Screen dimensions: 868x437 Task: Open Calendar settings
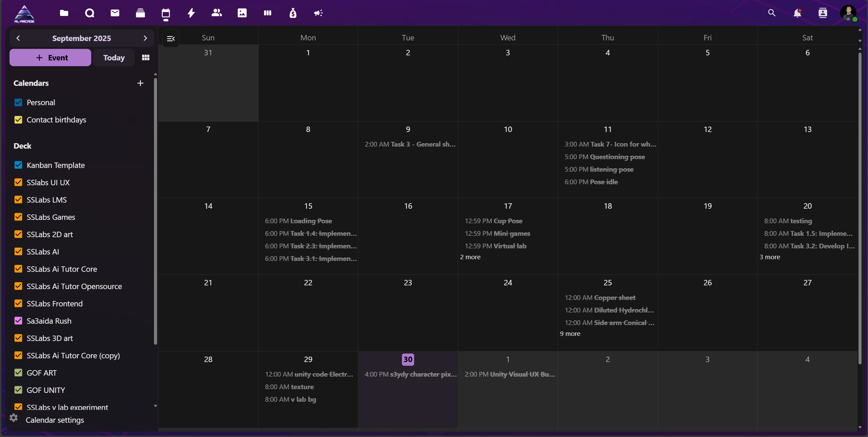coord(54,420)
